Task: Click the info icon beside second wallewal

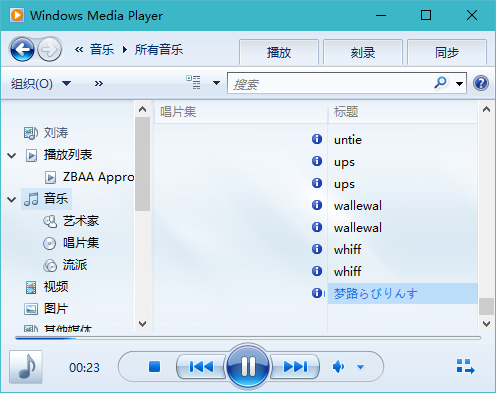Action: [x=317, y=227]
